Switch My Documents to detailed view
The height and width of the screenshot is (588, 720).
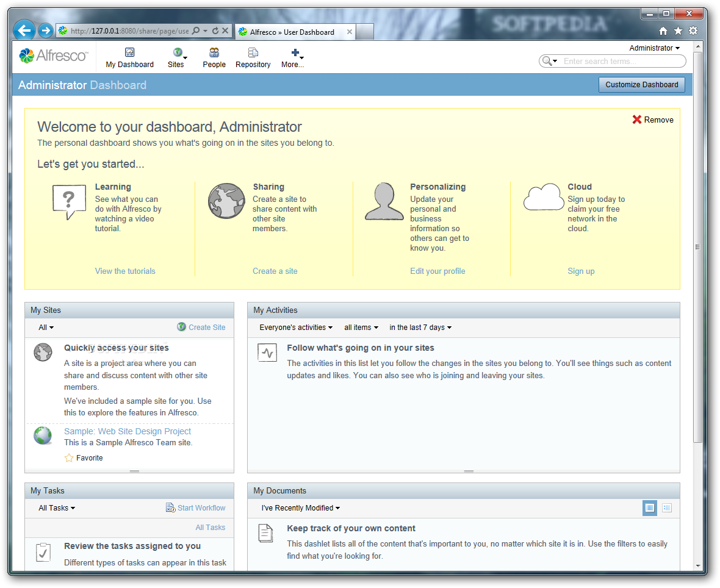pyautogui.click(x=649, y=507)
